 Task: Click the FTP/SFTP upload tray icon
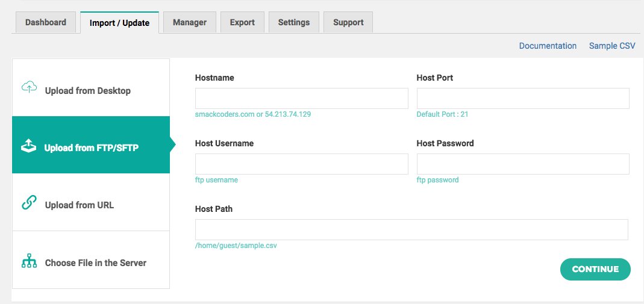tap(29, 145)
